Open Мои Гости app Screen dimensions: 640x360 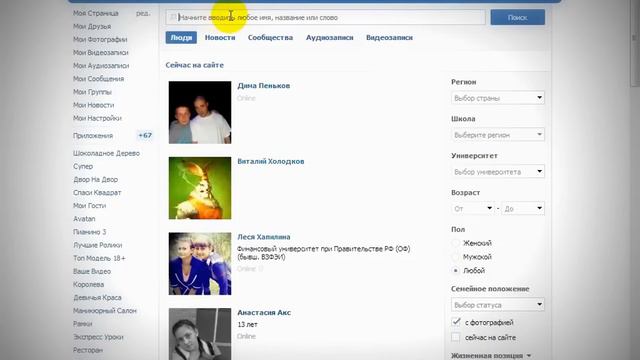[89, 205]
